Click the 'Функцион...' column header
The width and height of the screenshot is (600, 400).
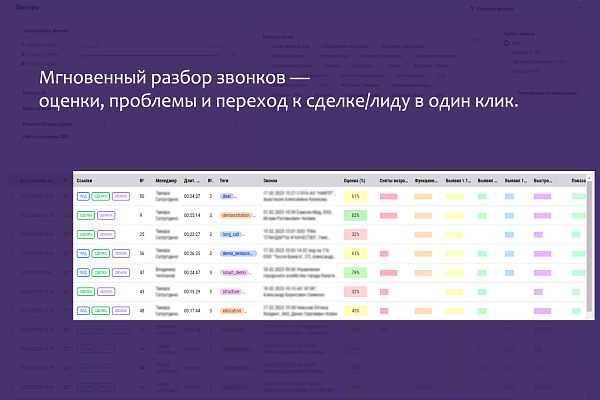(x=426, y=181)
